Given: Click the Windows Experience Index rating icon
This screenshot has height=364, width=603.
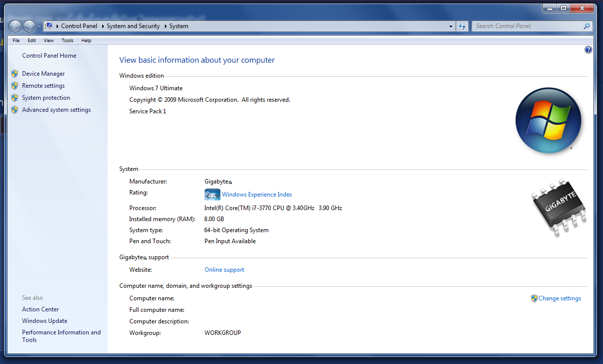Looking at the screenshot, I should click(x=213, y=195).
